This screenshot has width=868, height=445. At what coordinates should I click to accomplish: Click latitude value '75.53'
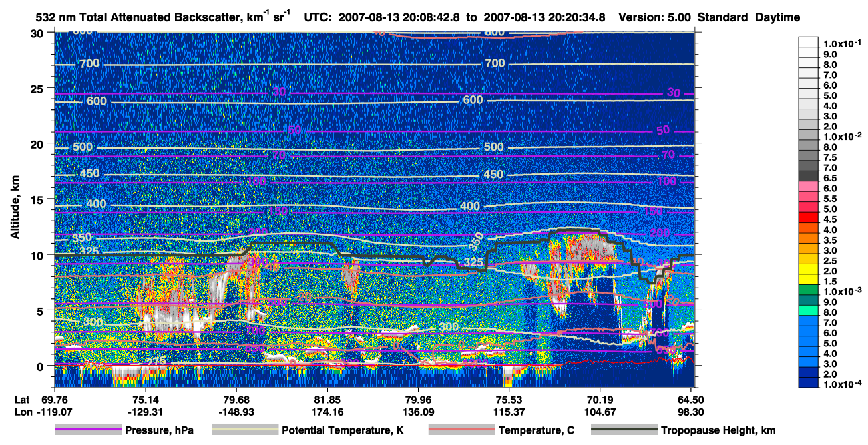click(509, 400)
